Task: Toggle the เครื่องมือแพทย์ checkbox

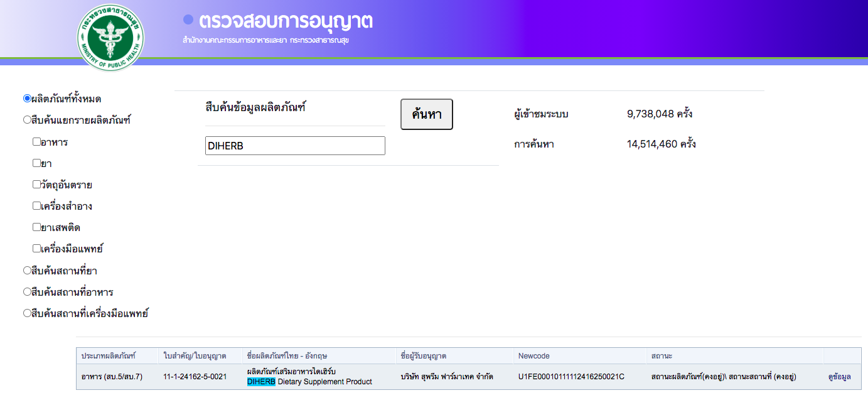Action: 36,249
